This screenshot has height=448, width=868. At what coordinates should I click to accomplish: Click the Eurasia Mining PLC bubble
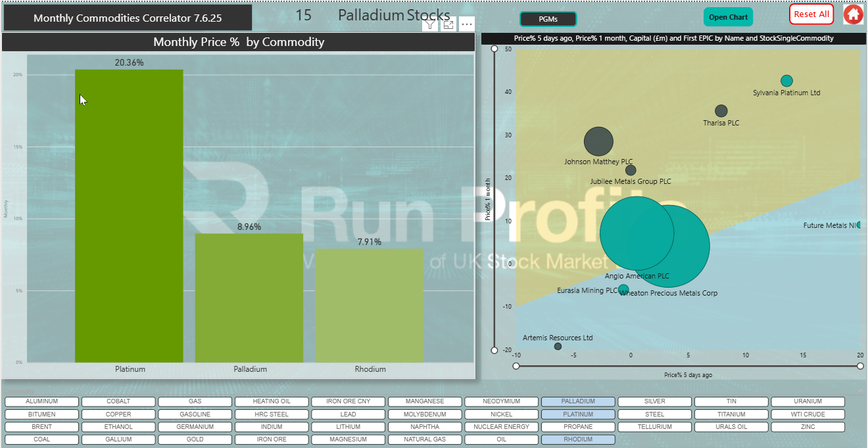click(623, 290)
